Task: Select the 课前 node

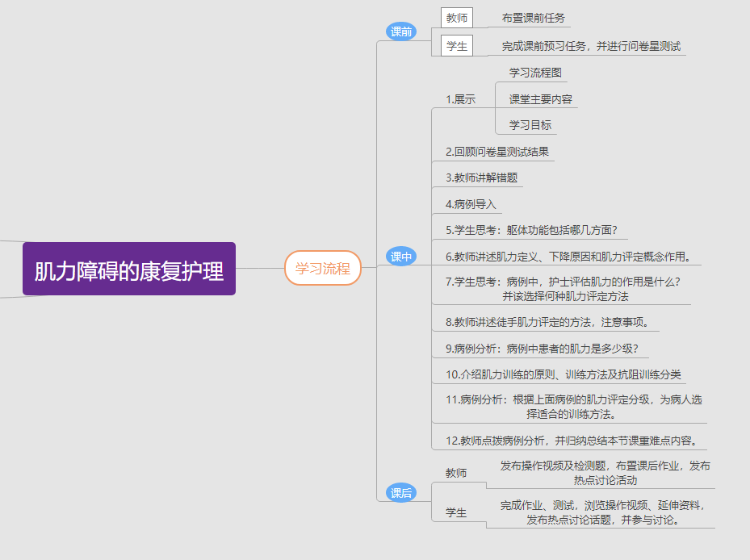Action: tap(400, 31)
